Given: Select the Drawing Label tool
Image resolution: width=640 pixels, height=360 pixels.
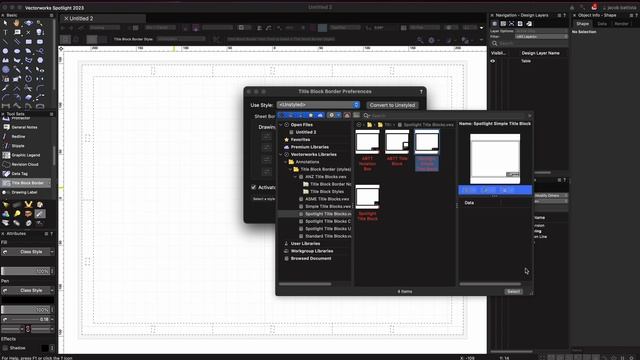Looking at the screenshot, I should tap(25, 192).
